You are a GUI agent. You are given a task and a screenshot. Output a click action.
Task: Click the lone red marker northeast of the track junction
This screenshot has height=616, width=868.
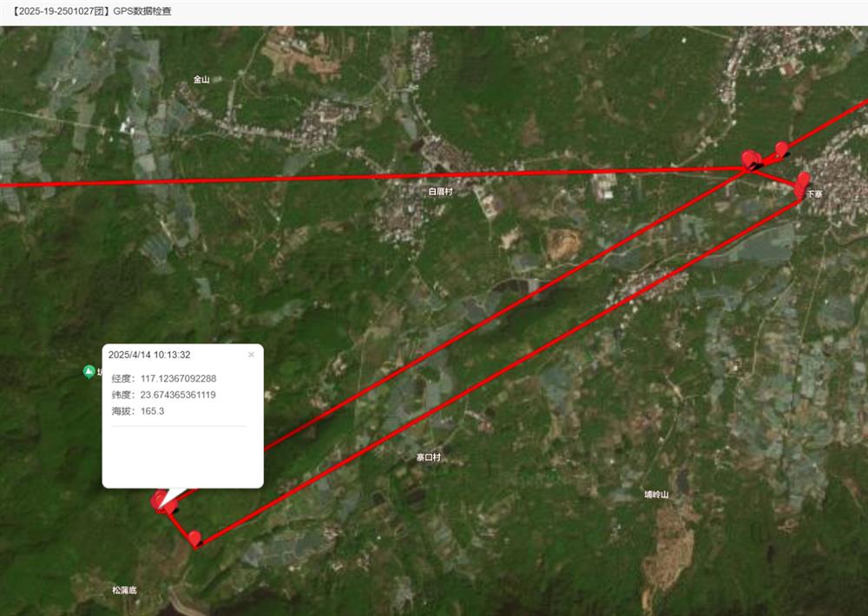tap(782, 149)
